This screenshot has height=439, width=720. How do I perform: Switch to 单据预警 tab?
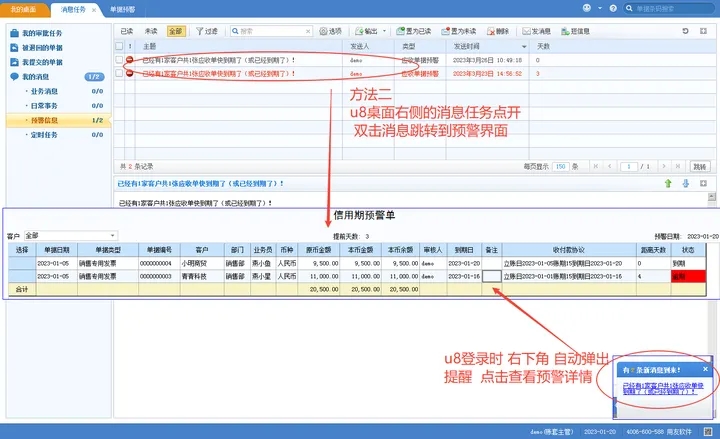click(x=123, y=9)
